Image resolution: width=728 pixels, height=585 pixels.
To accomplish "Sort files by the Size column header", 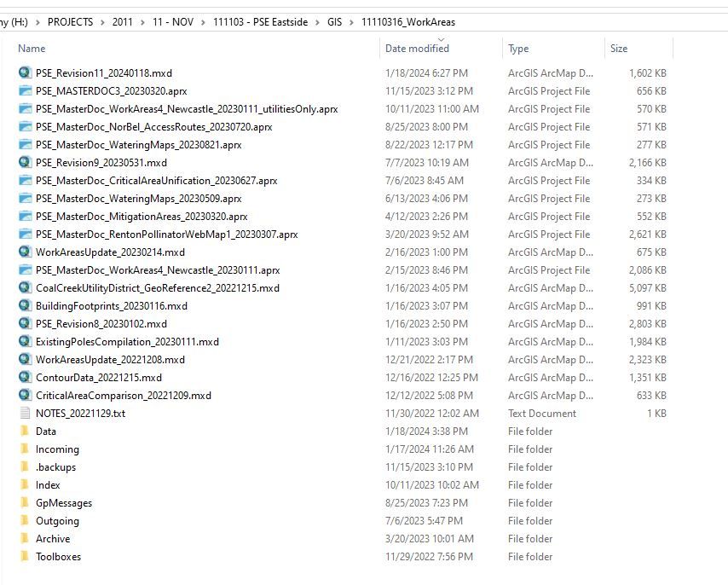I will click(x=618, y=49).
